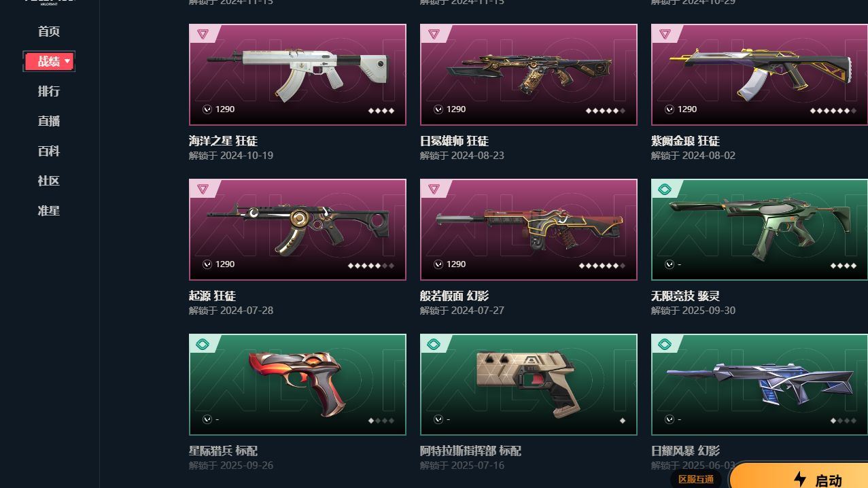Click the pink tier icon on 日冕雄师 狂徒 card
The width and height of the screenshot is (868, 488).
[x=434, y=34]
